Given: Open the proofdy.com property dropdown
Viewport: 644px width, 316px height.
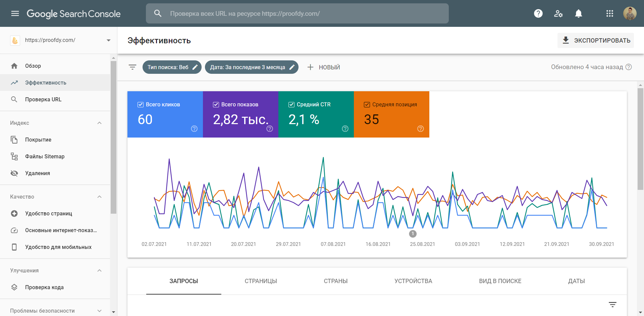Looking at the screenshot, I should tap(108, 40).
